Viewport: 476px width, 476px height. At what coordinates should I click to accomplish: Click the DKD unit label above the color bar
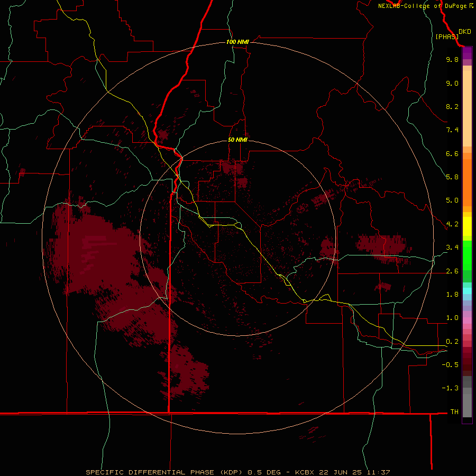(465, 32)
